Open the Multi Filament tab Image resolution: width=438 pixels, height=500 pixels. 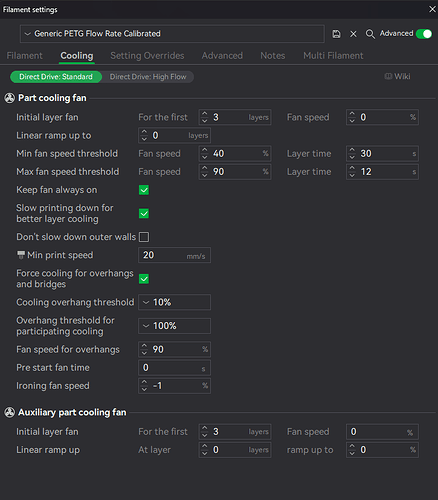click(x=333, y=56)
